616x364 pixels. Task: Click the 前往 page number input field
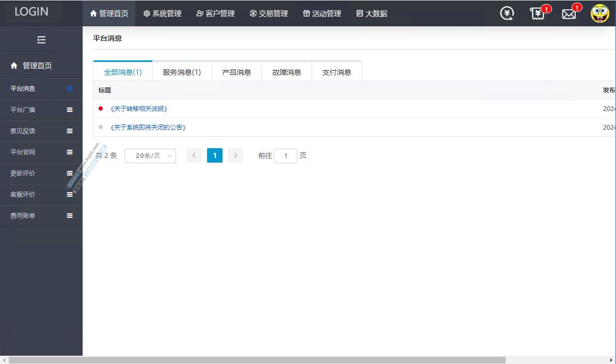285,155
